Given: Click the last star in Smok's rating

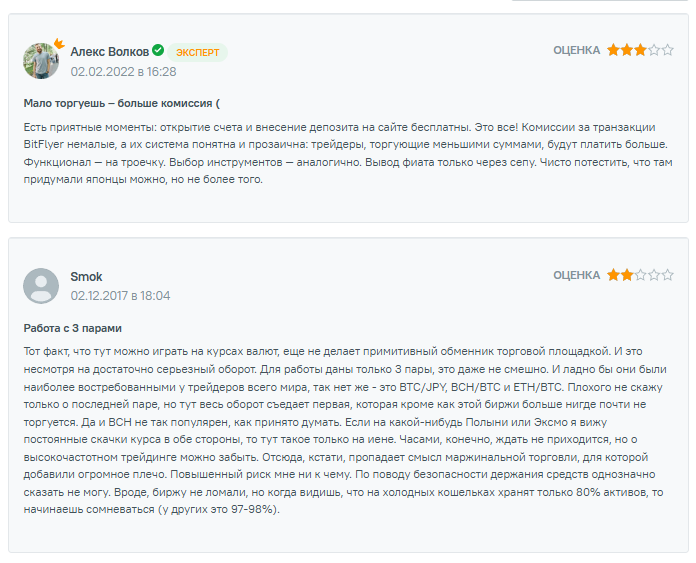Looking at the screenshot, I should [667, 275].
